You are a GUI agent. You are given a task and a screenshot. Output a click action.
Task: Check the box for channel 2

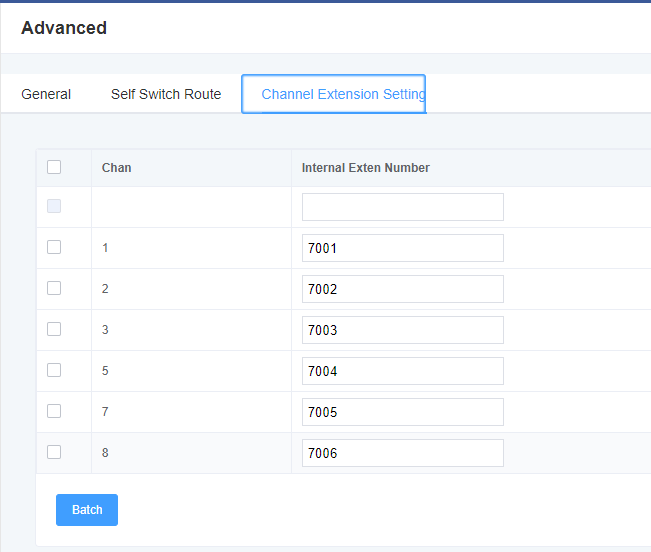tap(54, 288)
